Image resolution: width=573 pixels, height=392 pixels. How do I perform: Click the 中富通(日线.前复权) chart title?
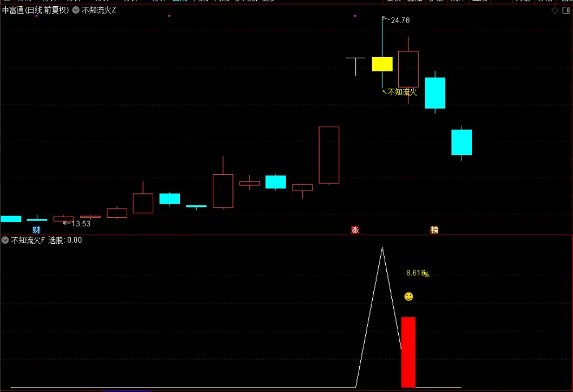click(36, 10)
